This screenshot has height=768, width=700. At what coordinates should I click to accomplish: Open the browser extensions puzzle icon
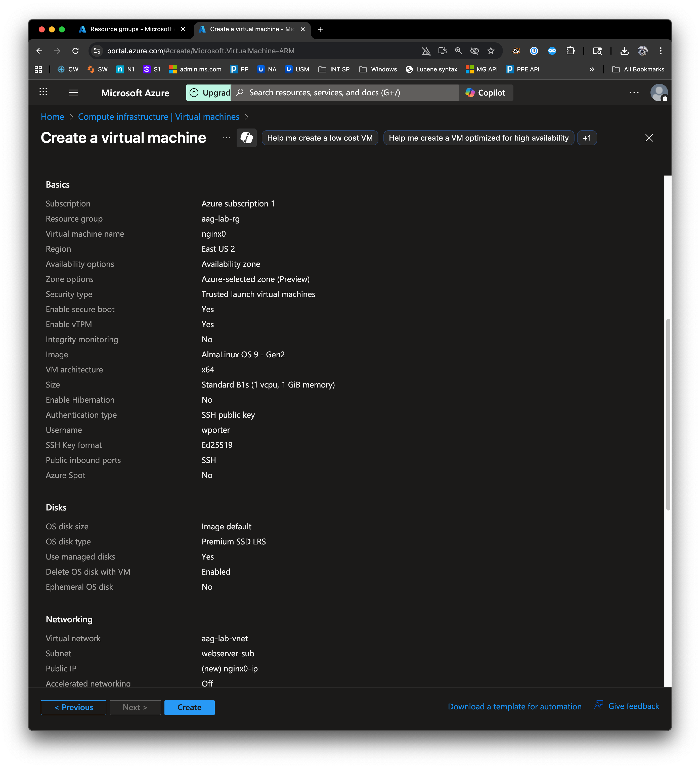570,51
